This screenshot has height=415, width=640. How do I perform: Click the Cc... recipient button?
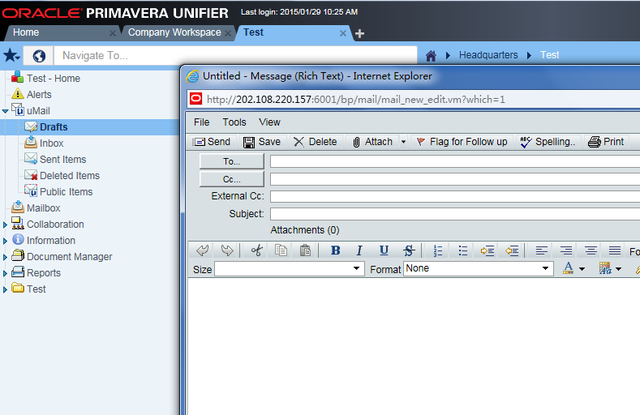pyautogui.click(x=231, y=179)
